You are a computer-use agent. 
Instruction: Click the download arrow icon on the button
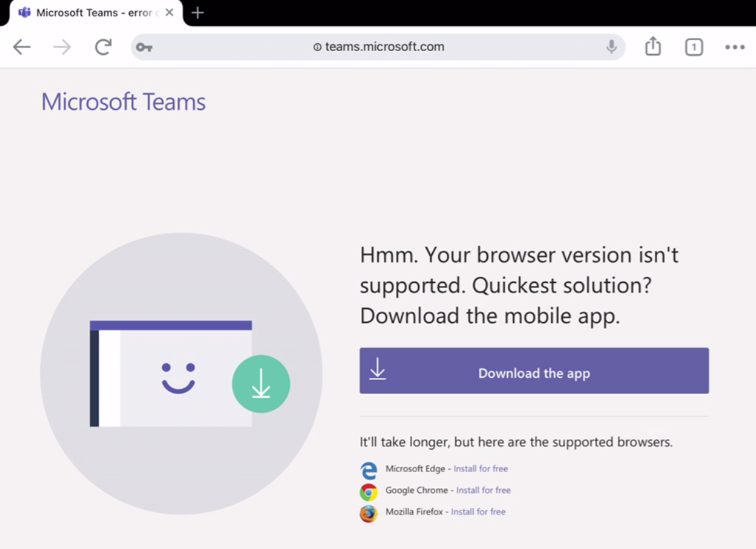[378, 370]
